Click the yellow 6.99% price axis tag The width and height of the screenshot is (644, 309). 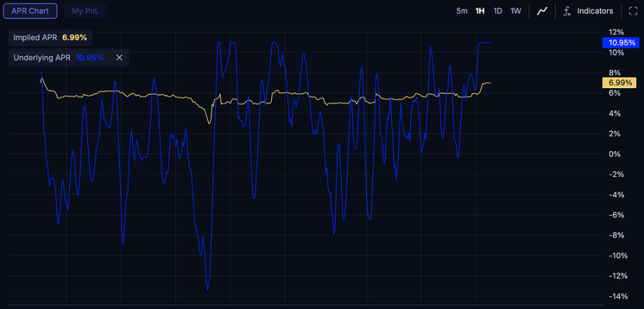click(617, 83)
